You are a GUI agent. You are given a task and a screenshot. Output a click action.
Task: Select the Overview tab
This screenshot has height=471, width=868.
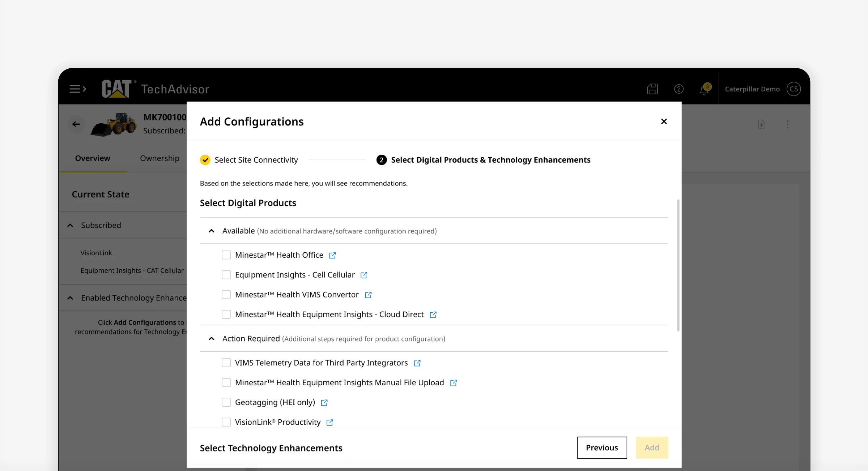click(93, 158)
